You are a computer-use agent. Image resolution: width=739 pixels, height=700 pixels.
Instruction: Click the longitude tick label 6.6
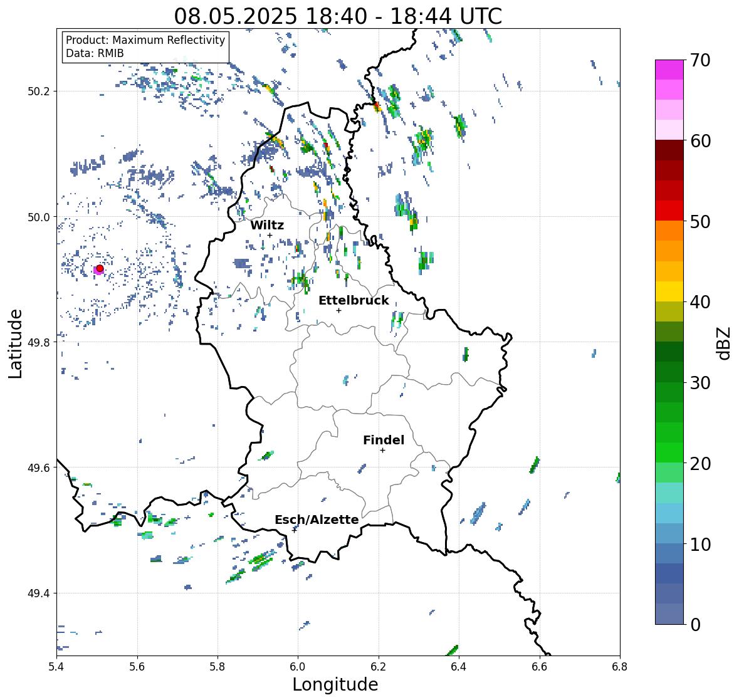tap(540, 667)
